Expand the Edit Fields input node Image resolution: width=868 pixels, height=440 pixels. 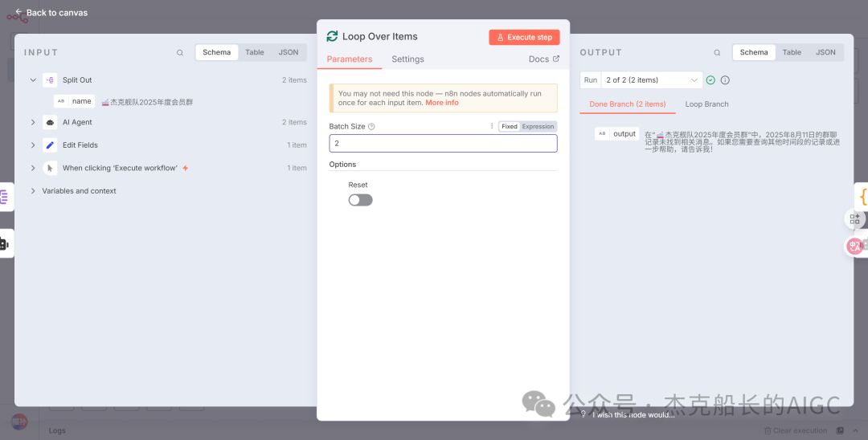coord(33,145)
